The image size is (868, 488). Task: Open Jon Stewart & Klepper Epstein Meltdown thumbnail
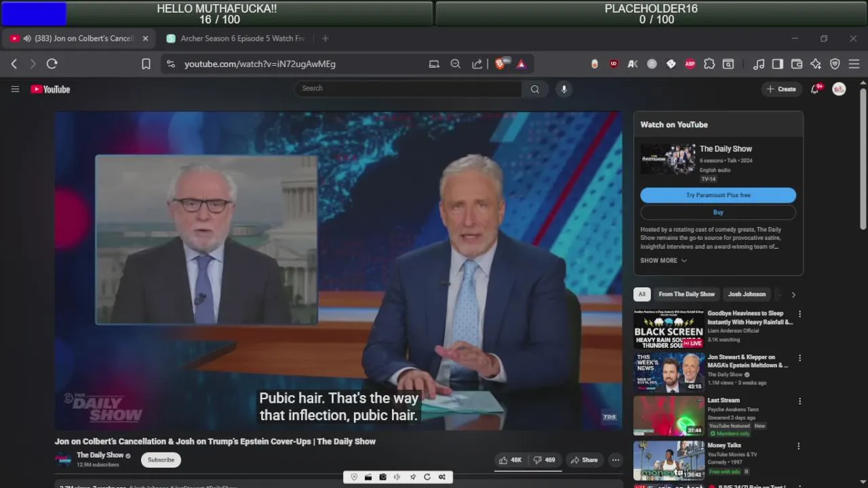pos(669,373)
